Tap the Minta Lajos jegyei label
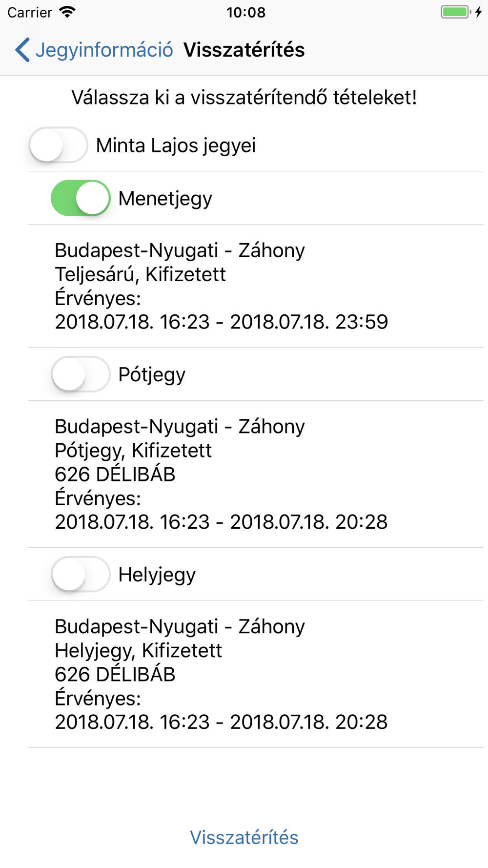The width and height of the screenshot is (488, 868). [x=176, y=145]
